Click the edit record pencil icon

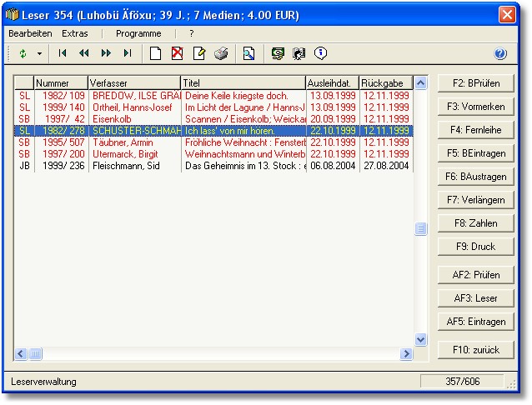point(199,53)
